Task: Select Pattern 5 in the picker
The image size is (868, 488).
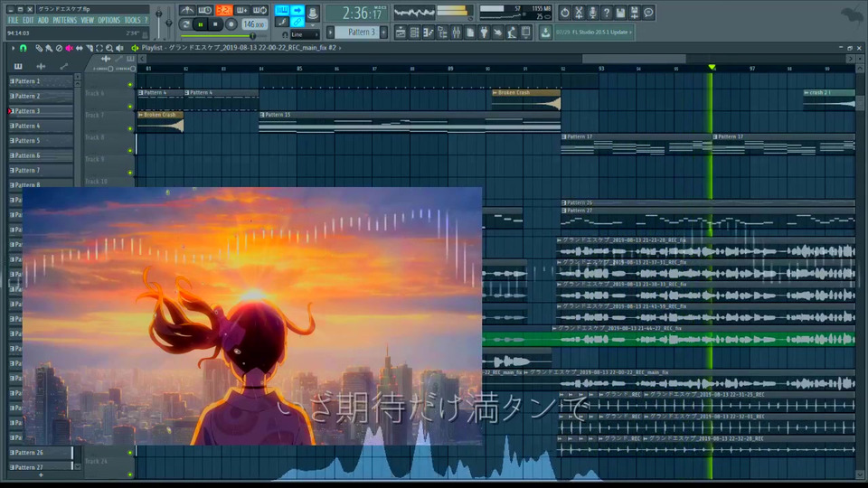Action: click(x=41, y=141)
